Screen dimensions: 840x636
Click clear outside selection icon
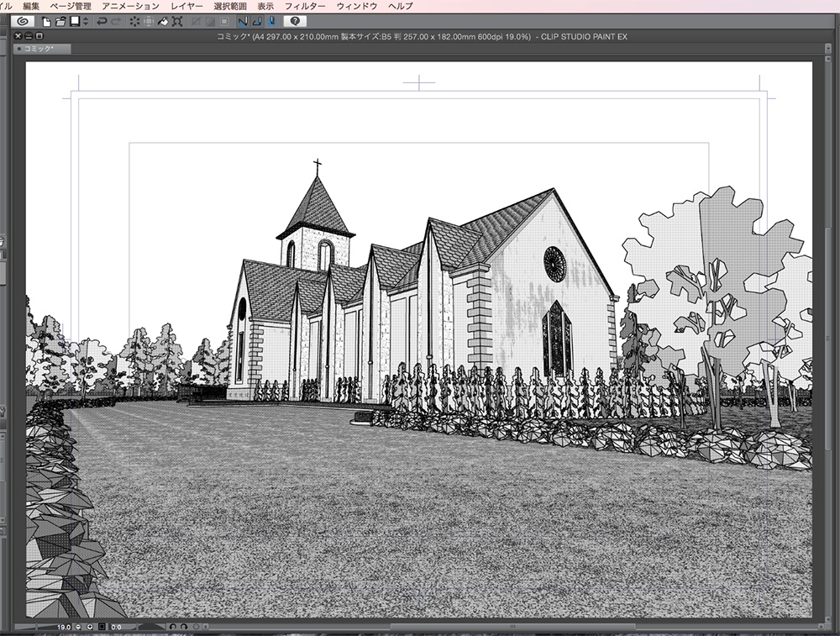click(x=149, y=22)
